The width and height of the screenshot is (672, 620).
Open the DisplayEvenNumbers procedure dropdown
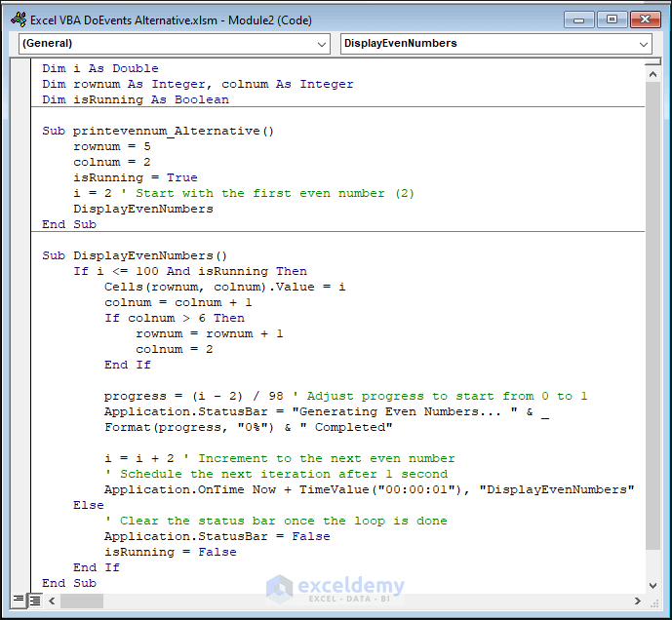click(x=496, y=44)
